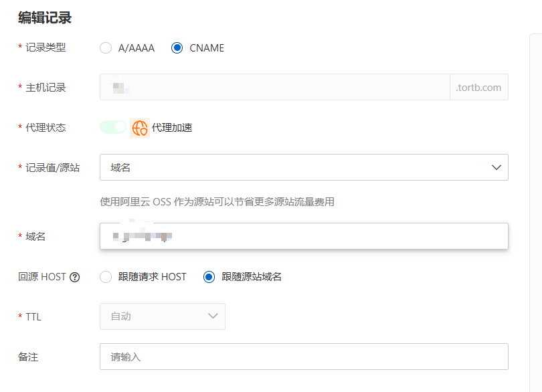Click the orange proxy acceleration globe icon
The height and width of the screenshot is (392, 542).
140,128
